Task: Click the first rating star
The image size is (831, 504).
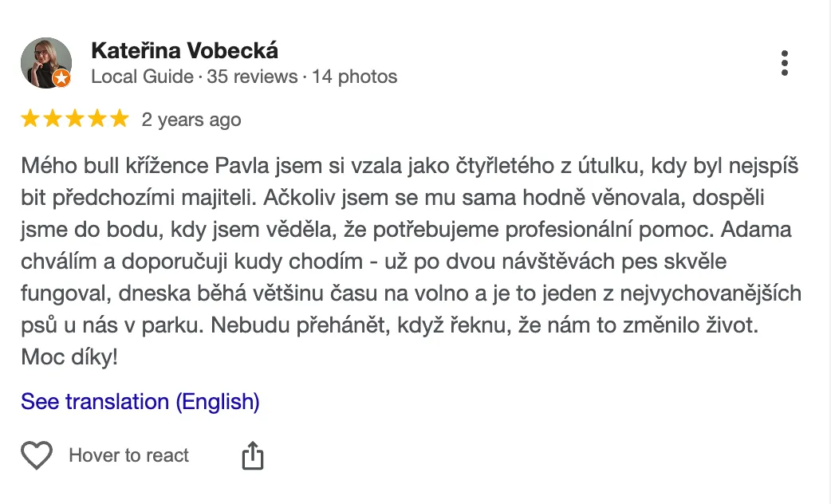Action: [x=30, y=120]
